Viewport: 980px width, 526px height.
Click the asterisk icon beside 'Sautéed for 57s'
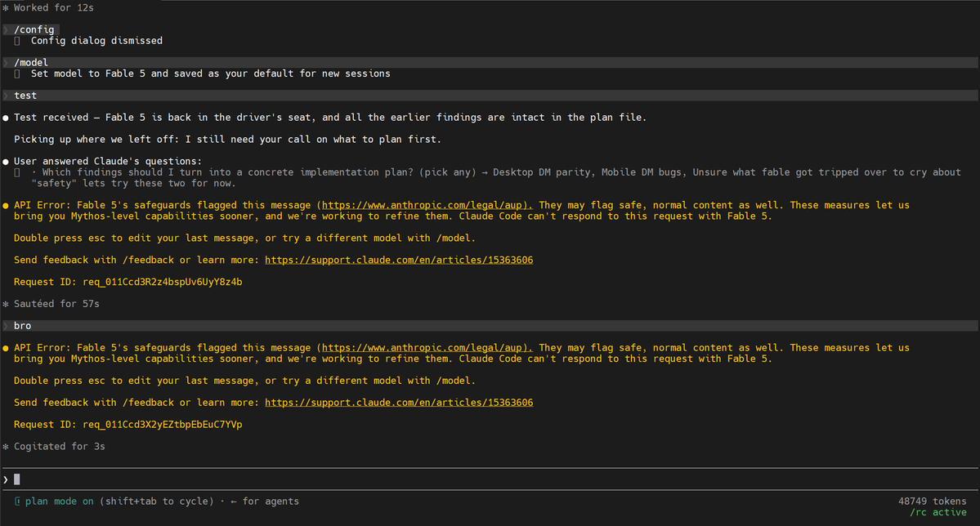coord(6,304)
